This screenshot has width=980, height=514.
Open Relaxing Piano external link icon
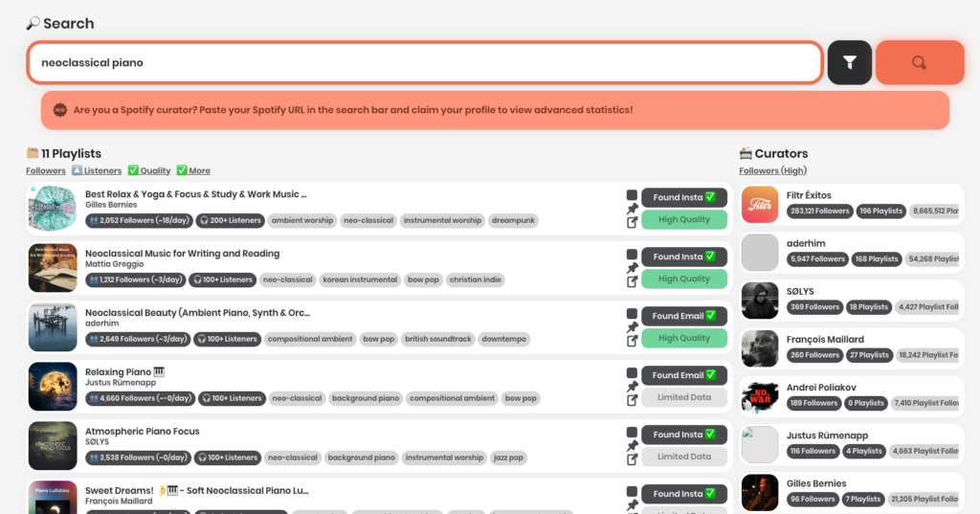[x=633, y=400]
